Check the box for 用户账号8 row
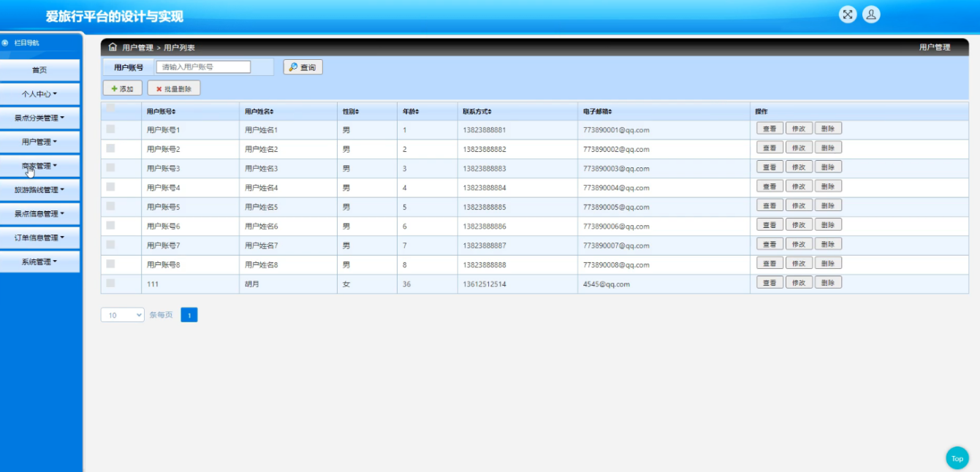Image resolution: width=980 pixels, height=472 pixels. (x=111, y=264)
